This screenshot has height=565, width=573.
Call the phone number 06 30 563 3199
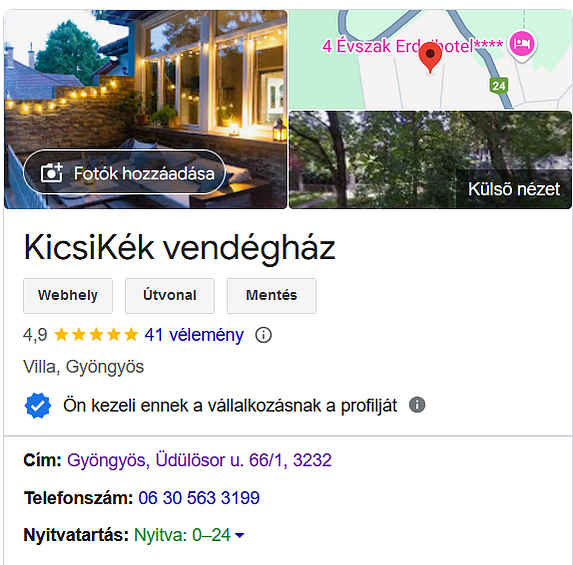[199, 498]
